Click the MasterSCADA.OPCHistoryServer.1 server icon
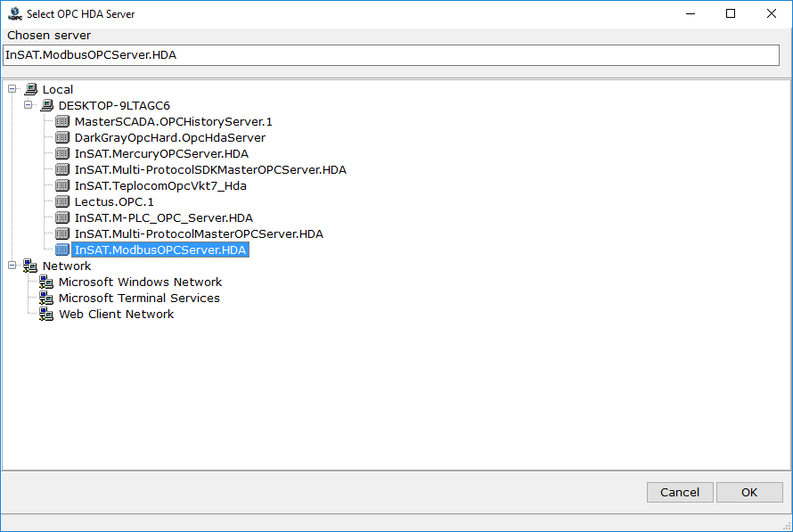 point(62,121)
